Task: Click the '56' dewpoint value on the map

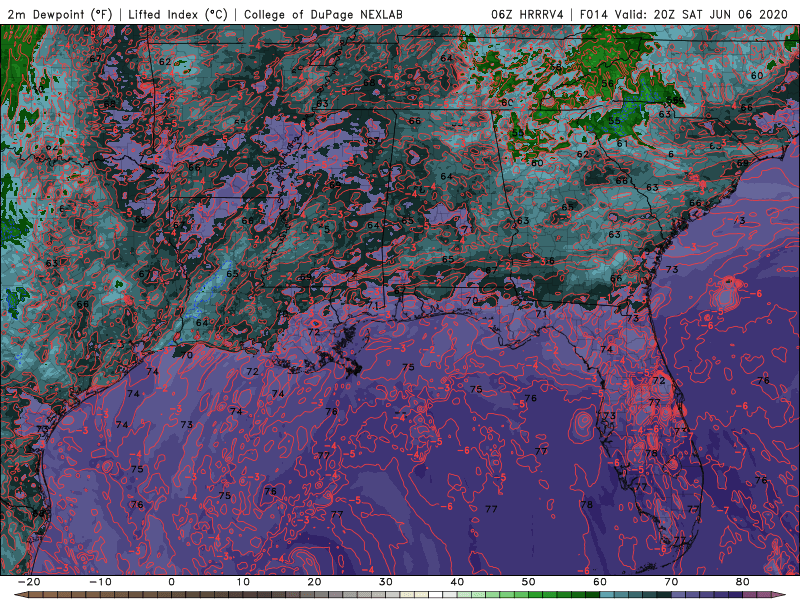Action: click(x=607, y=84)
